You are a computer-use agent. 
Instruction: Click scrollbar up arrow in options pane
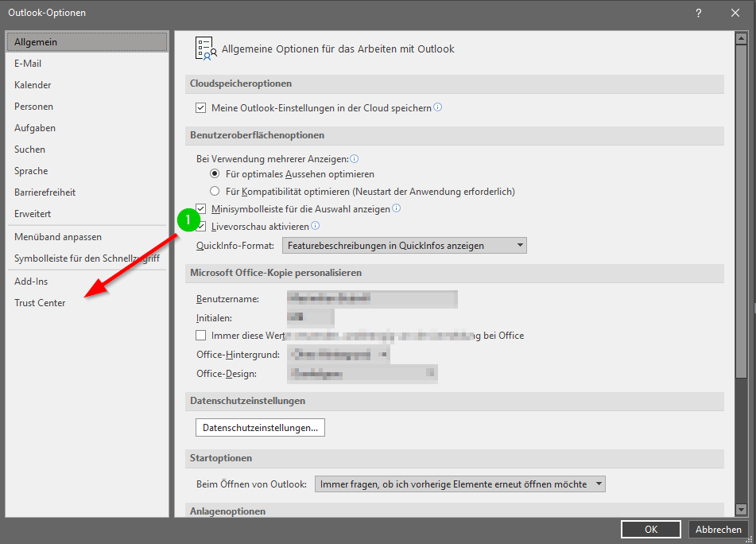coord(741,37)
